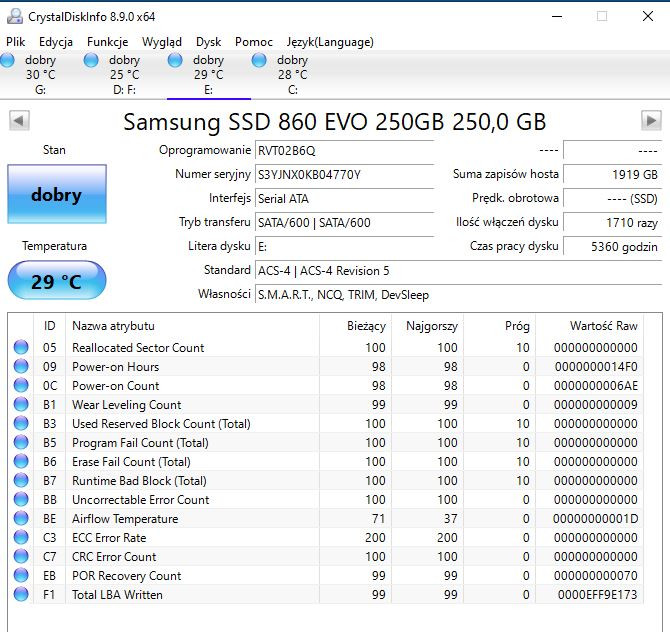Click the SATA/600 transfer mode field

[x=344, y=223]
